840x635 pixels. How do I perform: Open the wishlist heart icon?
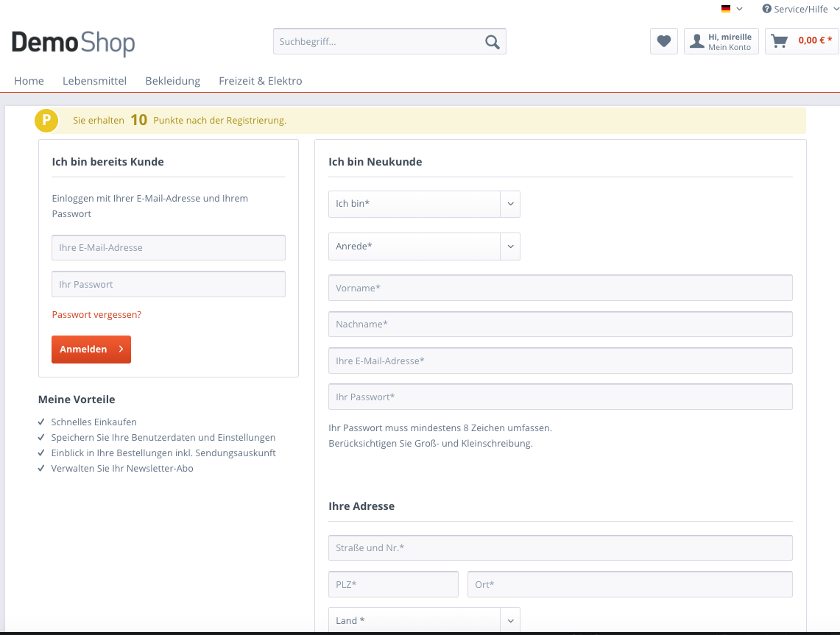pos(664,41)
